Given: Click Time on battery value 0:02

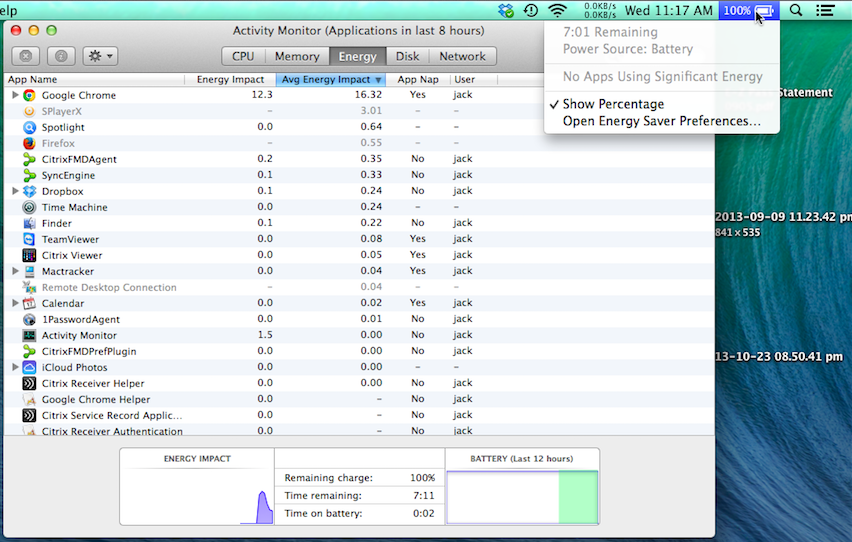Looking at the screenshot, I should click(423, 514).
